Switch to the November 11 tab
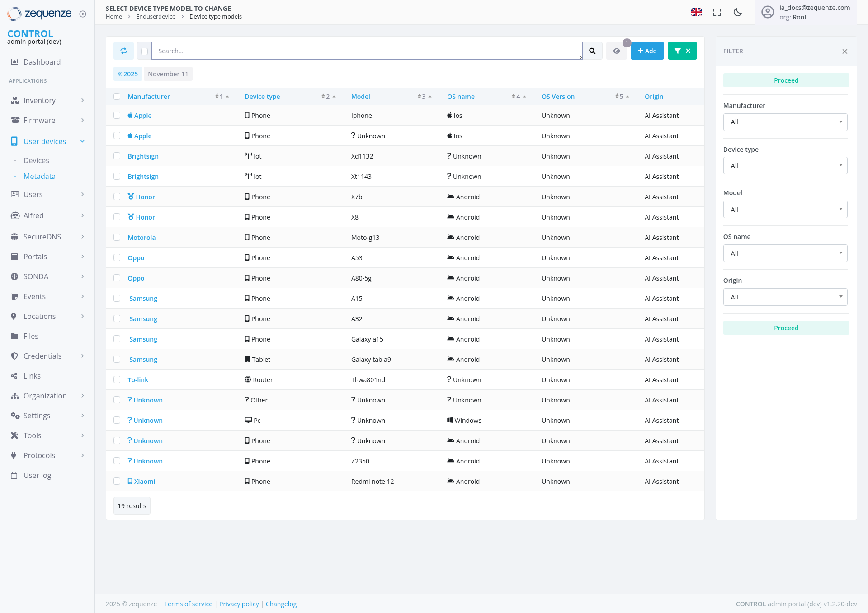This screenshot has width=868, height=613. point(168,74)
